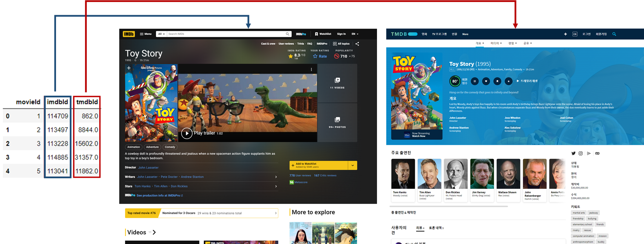
Task: Open TMDB 영화 menu
Action: 424,34
